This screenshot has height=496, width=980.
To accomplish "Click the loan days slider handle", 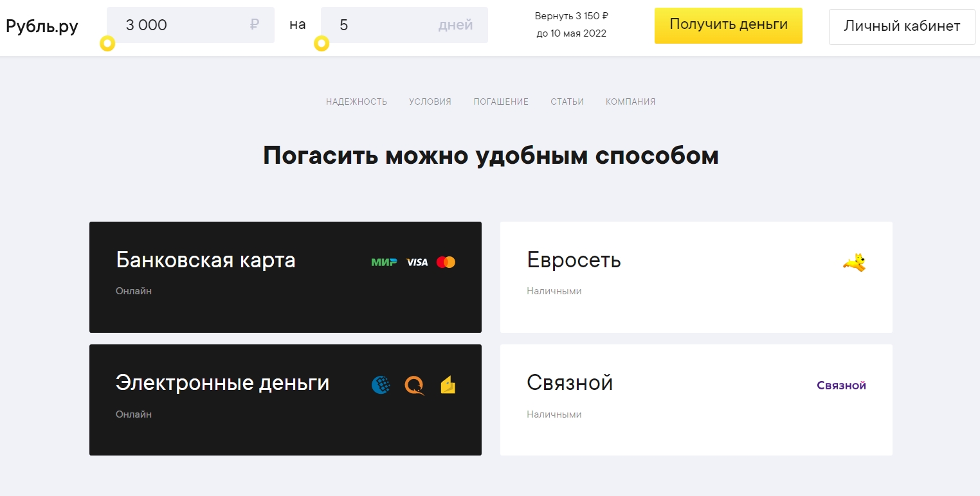I will pyautogui.click(x=321, y=44).
